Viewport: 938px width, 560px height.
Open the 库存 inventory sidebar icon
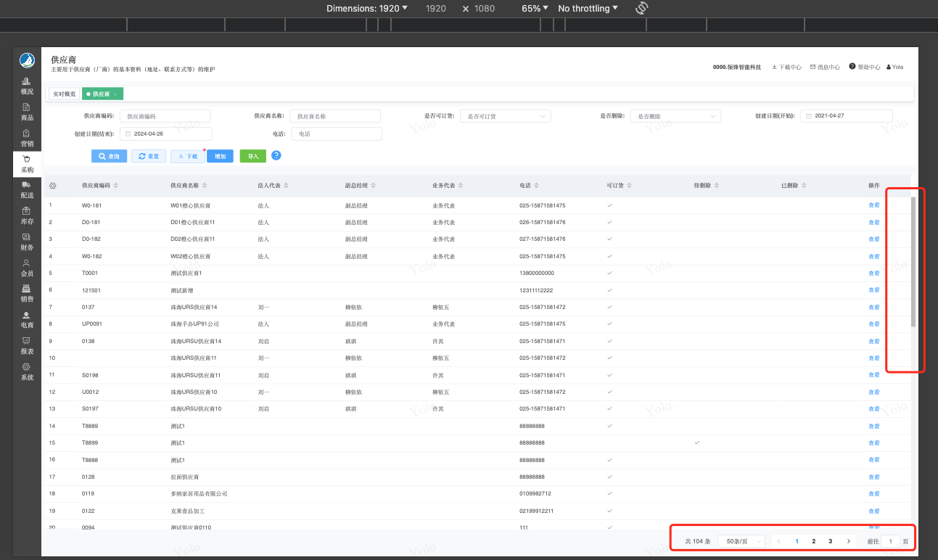[x=27, y=215]
